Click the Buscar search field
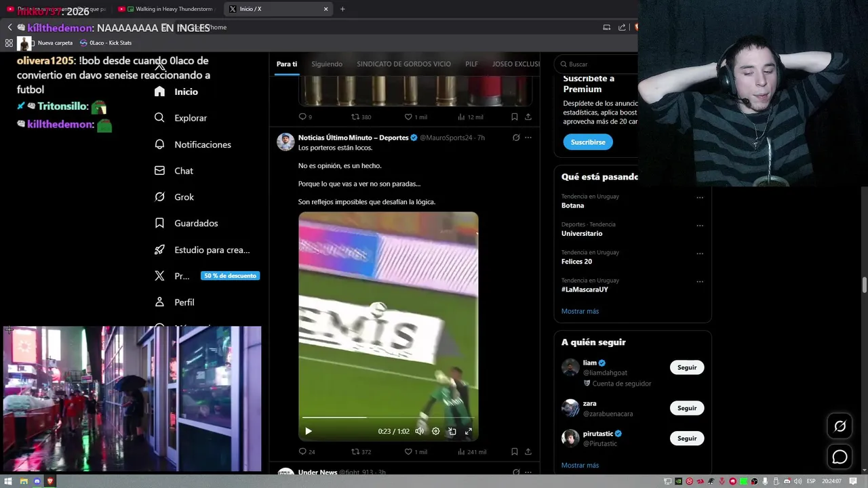The width and height of the screenshot is (868, 488). [x=597, y=64]
